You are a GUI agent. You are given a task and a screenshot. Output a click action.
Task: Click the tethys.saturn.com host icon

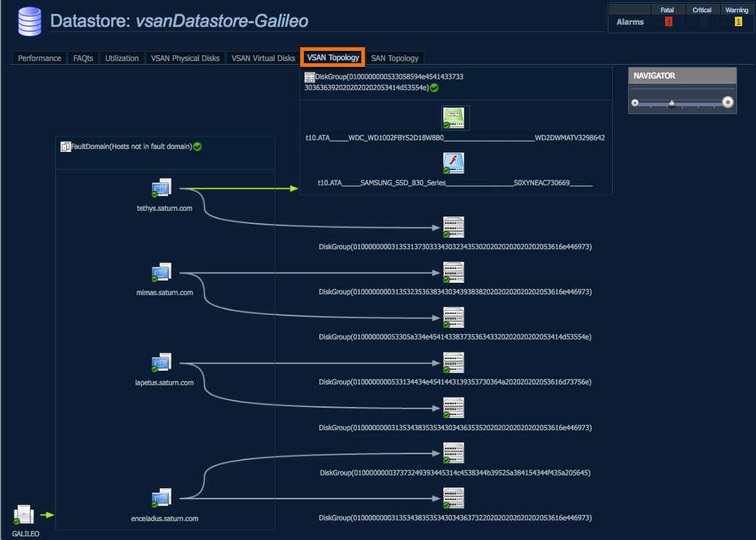pos(161,188)
